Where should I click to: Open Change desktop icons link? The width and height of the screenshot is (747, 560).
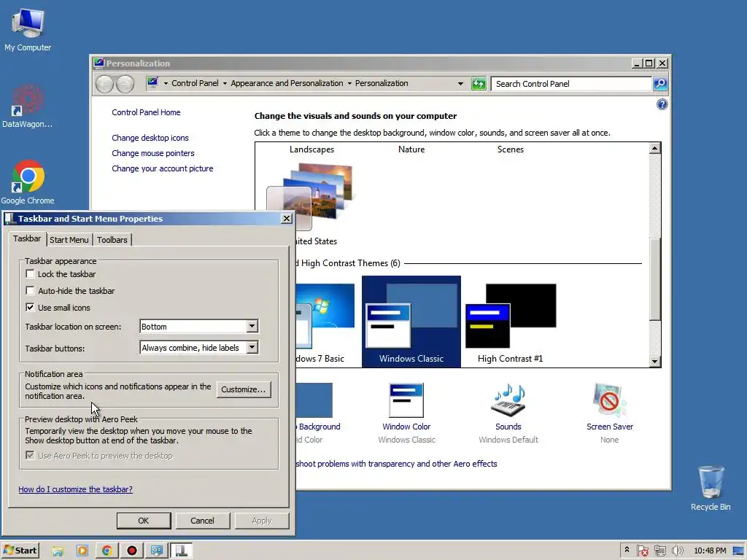[150, 138]
